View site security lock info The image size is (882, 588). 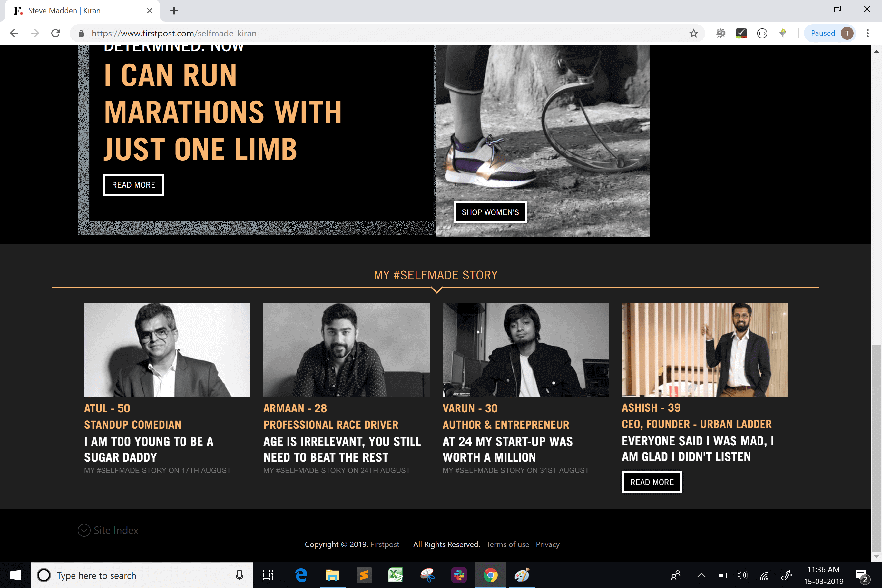(81, 34)
